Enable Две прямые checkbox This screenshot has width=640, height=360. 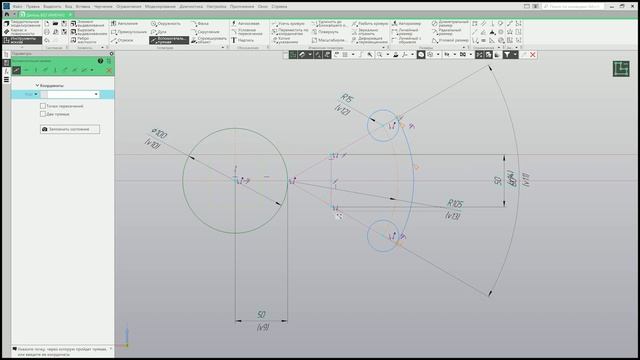click(x=43, y=114)
